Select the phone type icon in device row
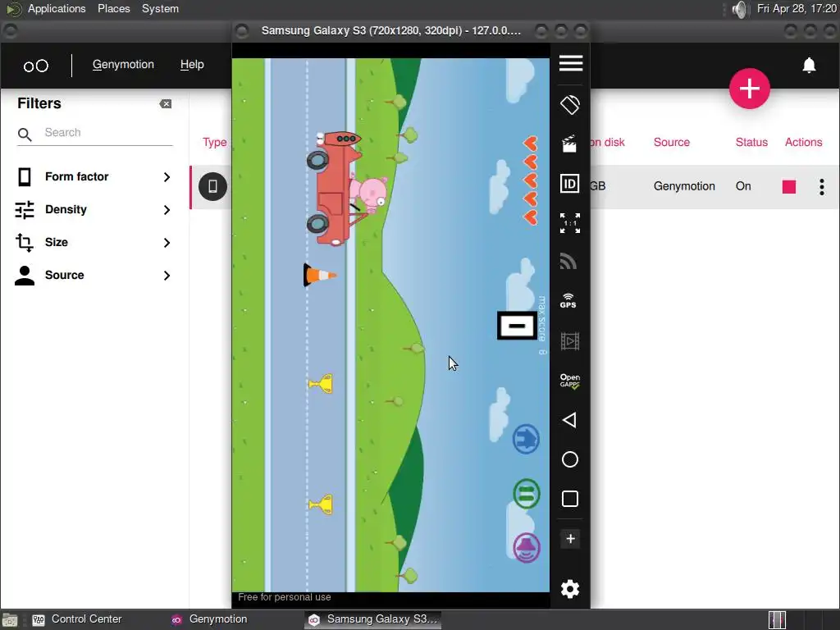The height and width of the screenshot is (630, 840). tap(212, 186)
